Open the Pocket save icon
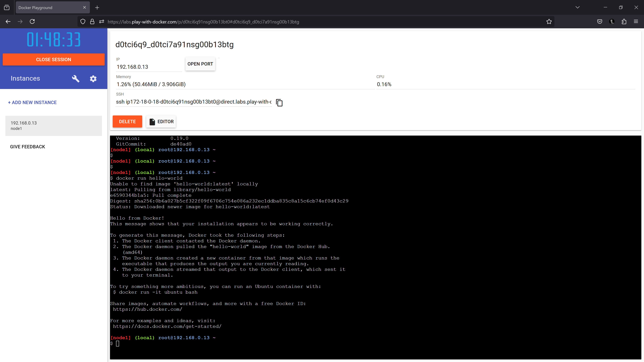Screen dimensions: 644x362 (x=600, y=22)
